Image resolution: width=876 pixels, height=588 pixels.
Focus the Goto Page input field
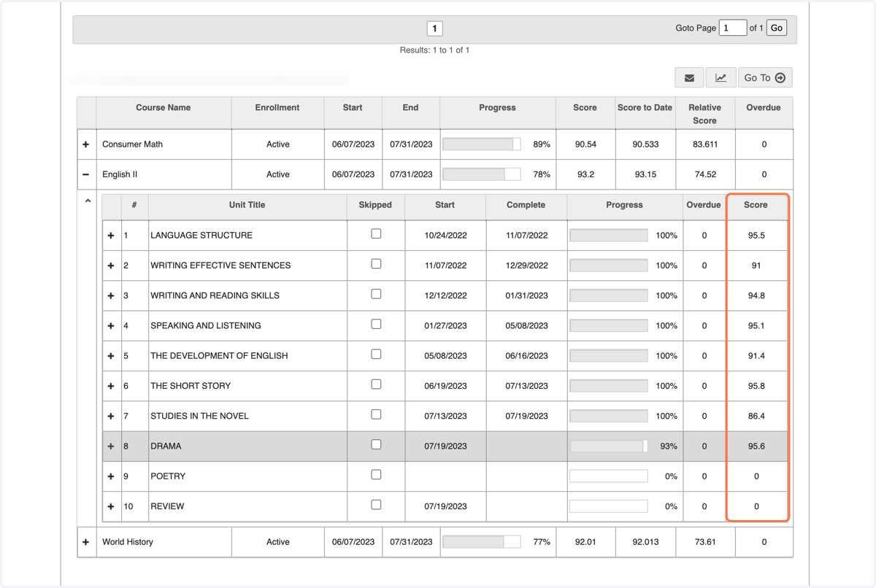732,28
